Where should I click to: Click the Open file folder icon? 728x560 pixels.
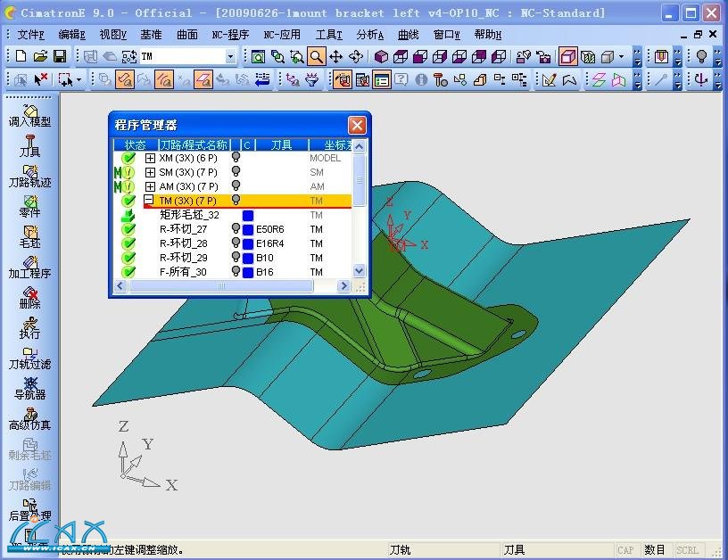click(40, 56)
